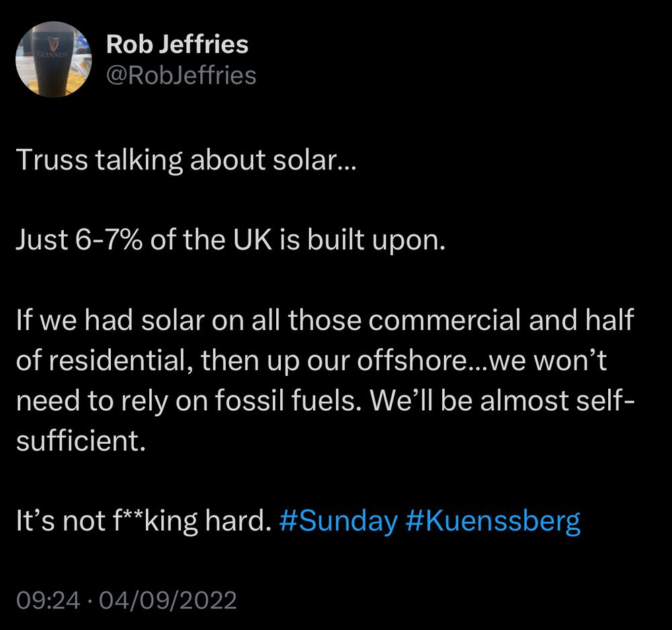Click the word "UK" in second line
Viewport: 672px width, 630px height.
pyautogui.click(x=253, y=240)
